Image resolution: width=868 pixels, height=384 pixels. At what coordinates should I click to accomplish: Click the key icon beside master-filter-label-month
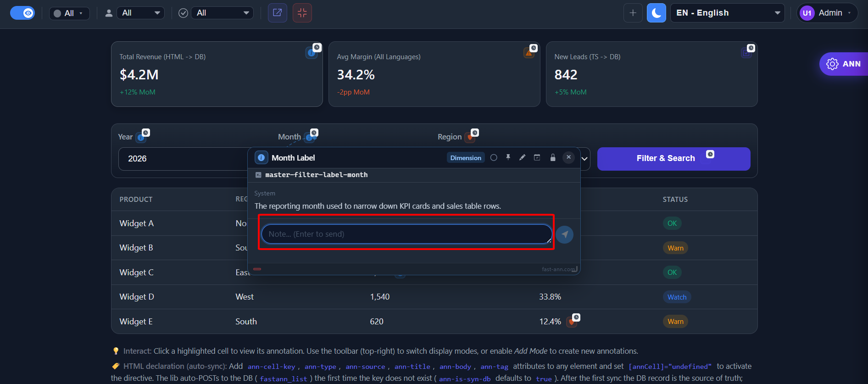[x=258, y=175]
